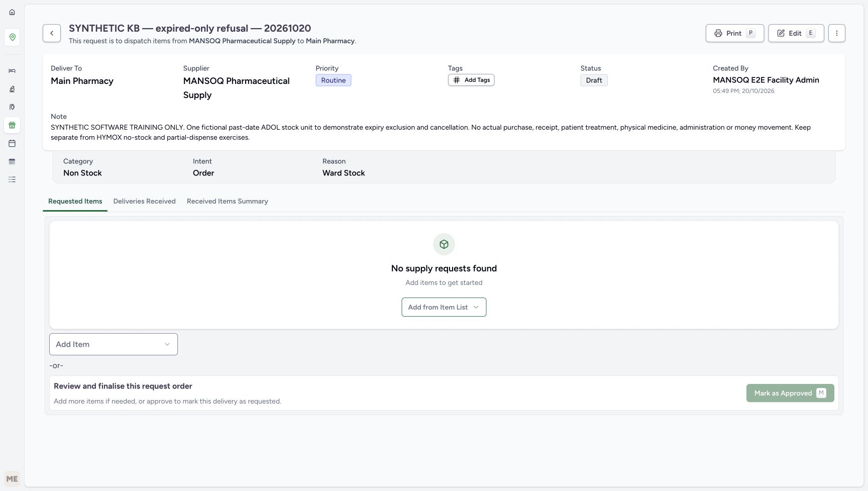Expand the Add from Item List dropdown

(444, 307)
